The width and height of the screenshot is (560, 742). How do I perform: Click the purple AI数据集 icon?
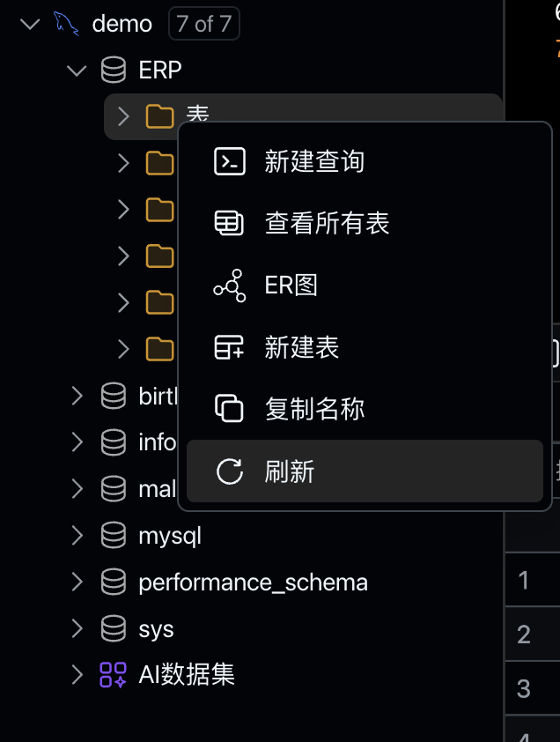point(113,674)
